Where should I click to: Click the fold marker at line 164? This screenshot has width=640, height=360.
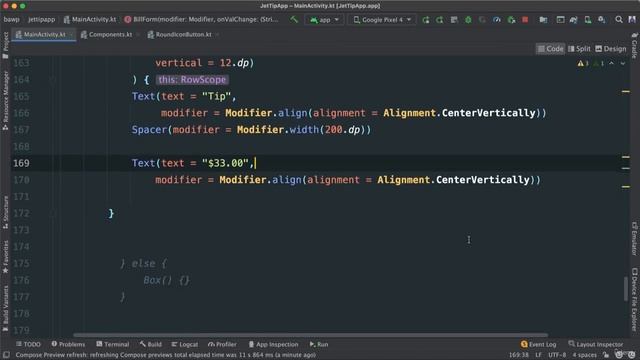[x=52, y=80]
